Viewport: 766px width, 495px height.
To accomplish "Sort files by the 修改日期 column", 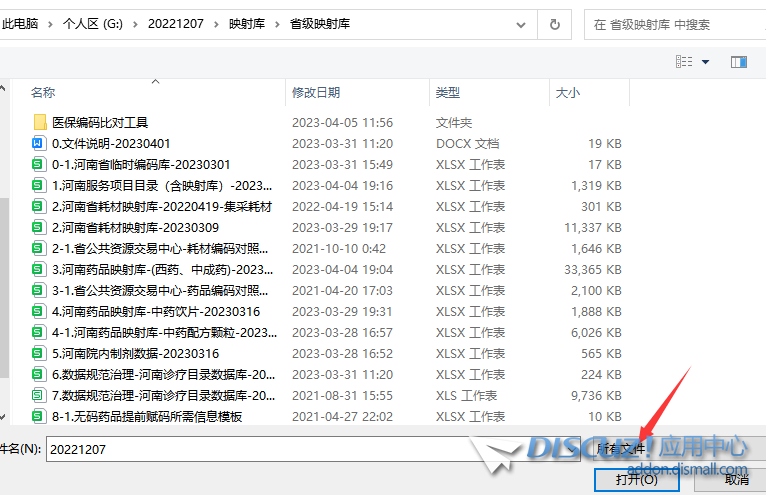I will [316, 92].
